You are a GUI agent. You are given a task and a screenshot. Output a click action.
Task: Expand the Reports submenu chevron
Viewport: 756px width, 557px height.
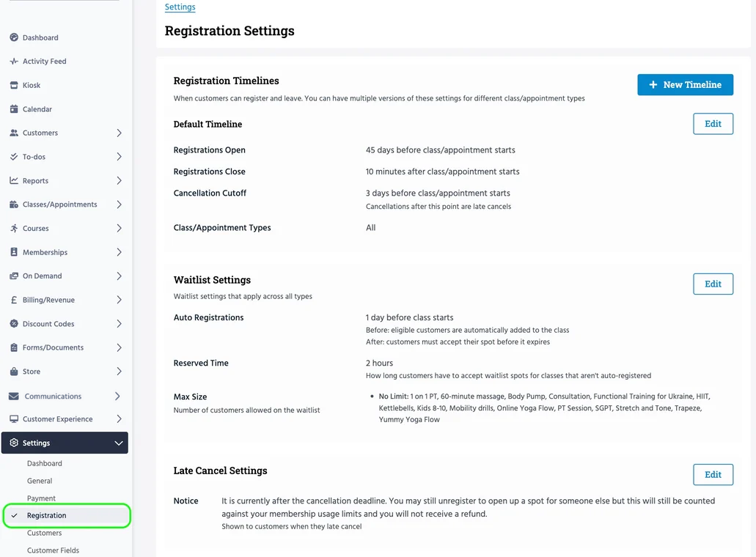(x=119, y=181)
